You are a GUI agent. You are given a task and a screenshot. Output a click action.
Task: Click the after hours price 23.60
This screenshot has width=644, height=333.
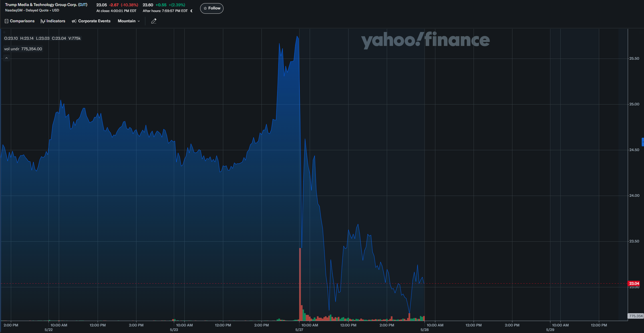click(148, 5)
